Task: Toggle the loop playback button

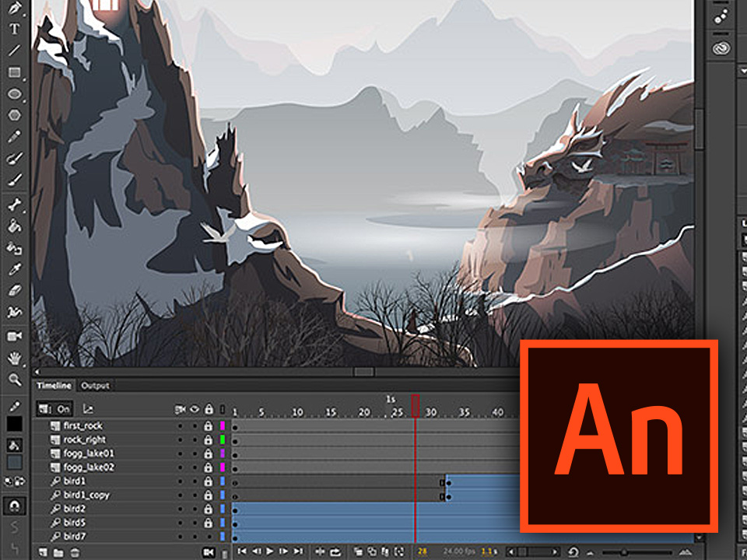Action: [x=335, y=552]
